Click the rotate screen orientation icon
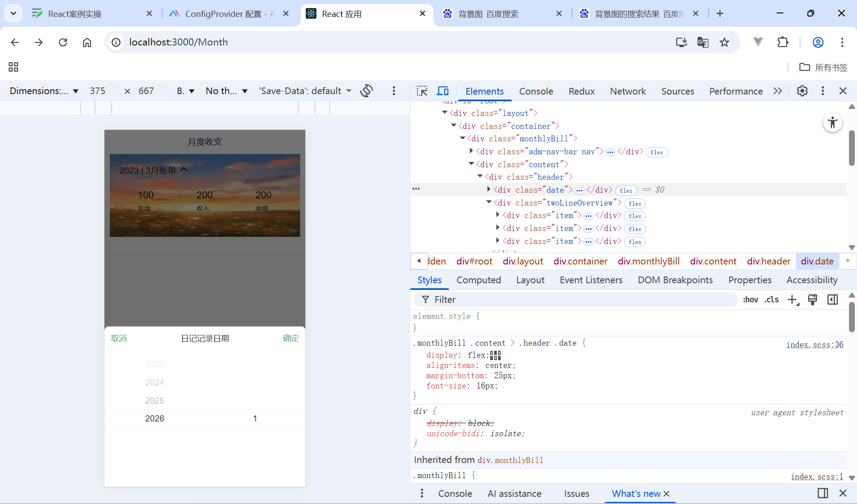This screenshot has height=504, width=857. click(367, 91)
